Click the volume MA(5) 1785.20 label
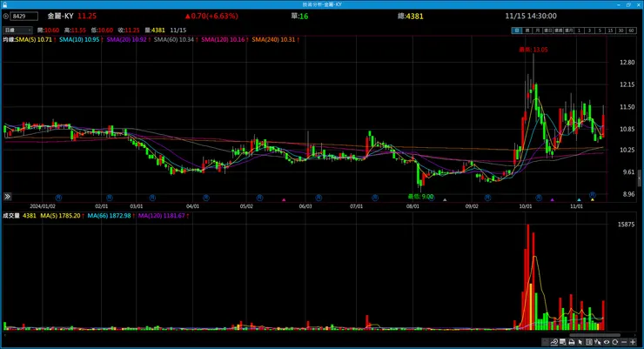Screen dimensions: 644x349 60,216
